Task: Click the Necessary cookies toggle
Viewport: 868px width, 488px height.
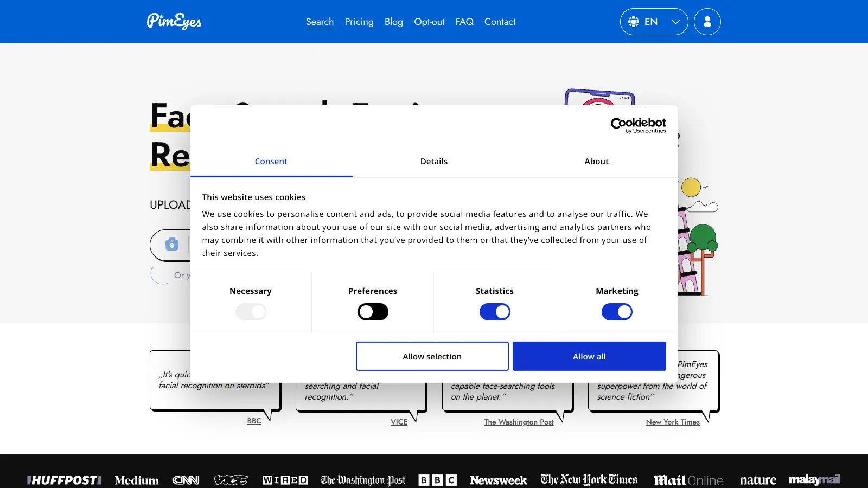Action: 251,312
